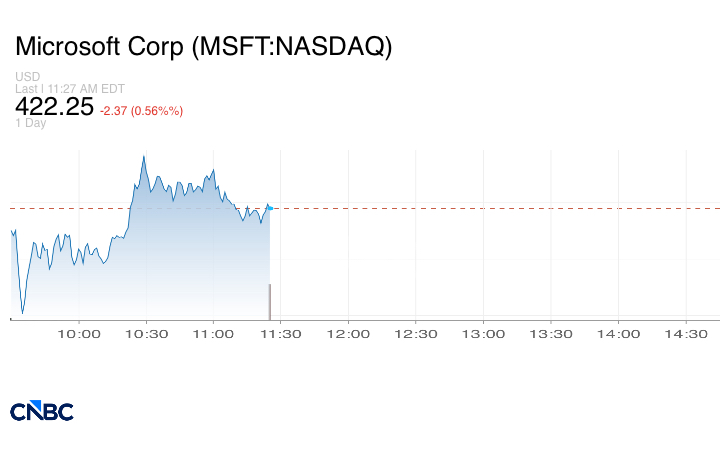Click the 10:00 time axis label
The image size is (720, 450).
pyautogui.click(x=79, y=334)
